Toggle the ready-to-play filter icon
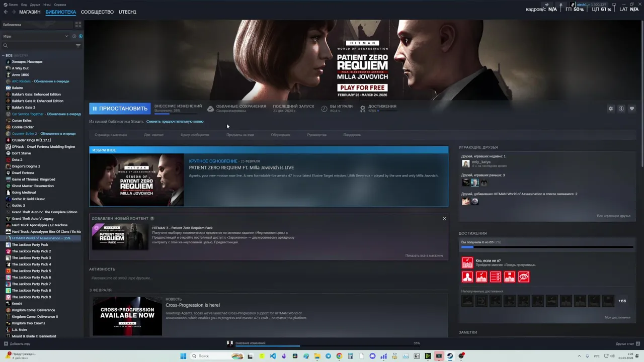The image size is (644, 362). click(80, 36)
